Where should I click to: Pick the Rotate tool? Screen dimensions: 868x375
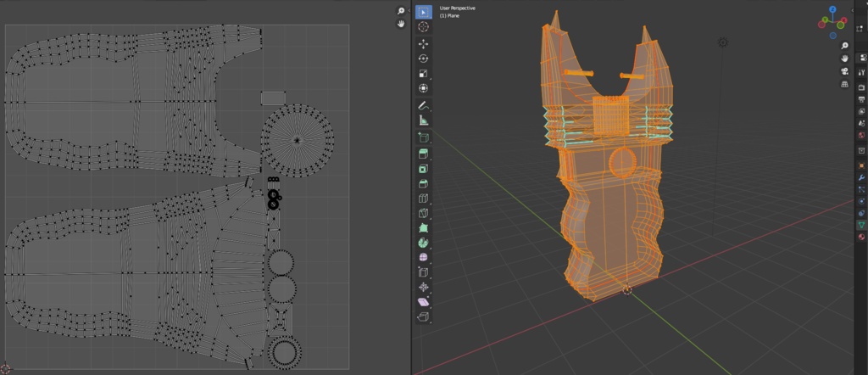[x=424, y=59]
